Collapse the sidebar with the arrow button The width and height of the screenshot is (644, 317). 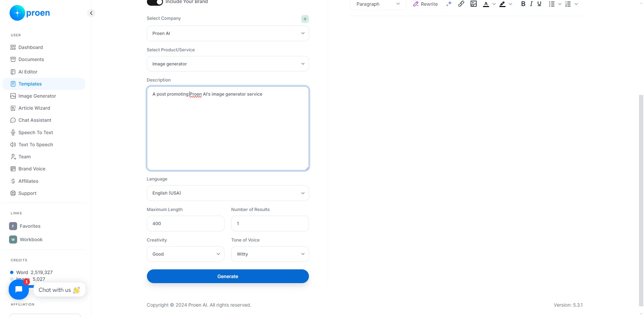[91, 13]
